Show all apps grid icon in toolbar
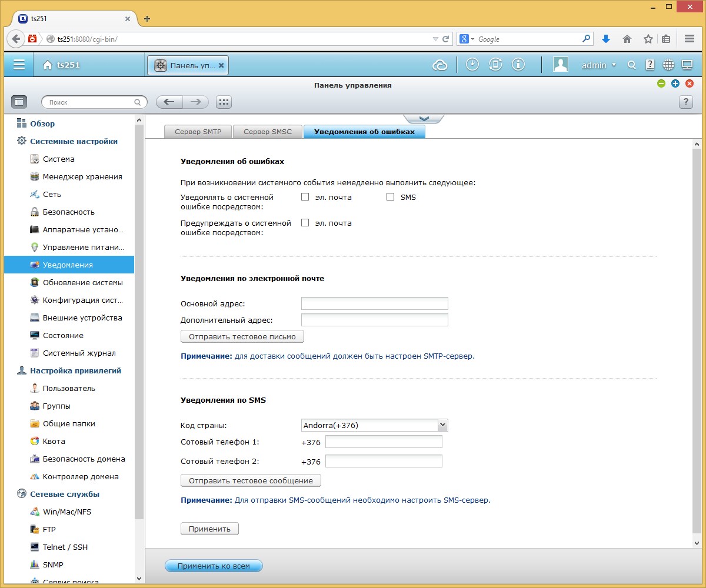Viewport: 706px width, 588px height. [224, 102]
